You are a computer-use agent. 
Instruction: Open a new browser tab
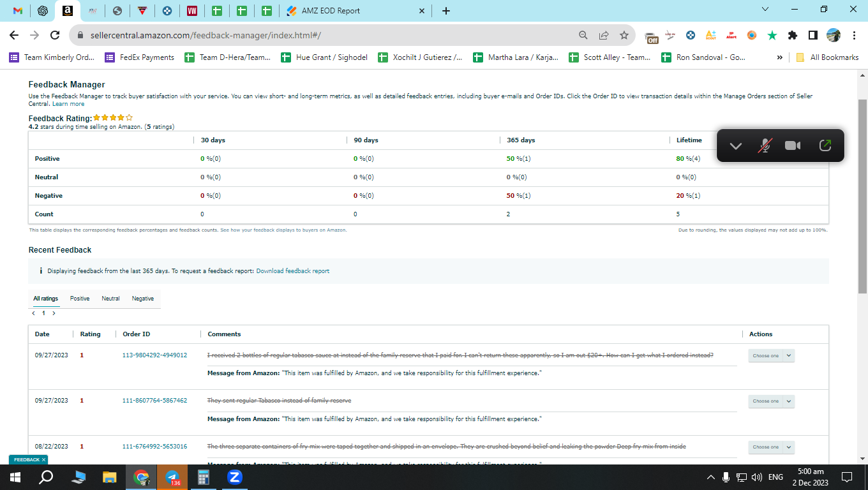click(x=446, y=11)
